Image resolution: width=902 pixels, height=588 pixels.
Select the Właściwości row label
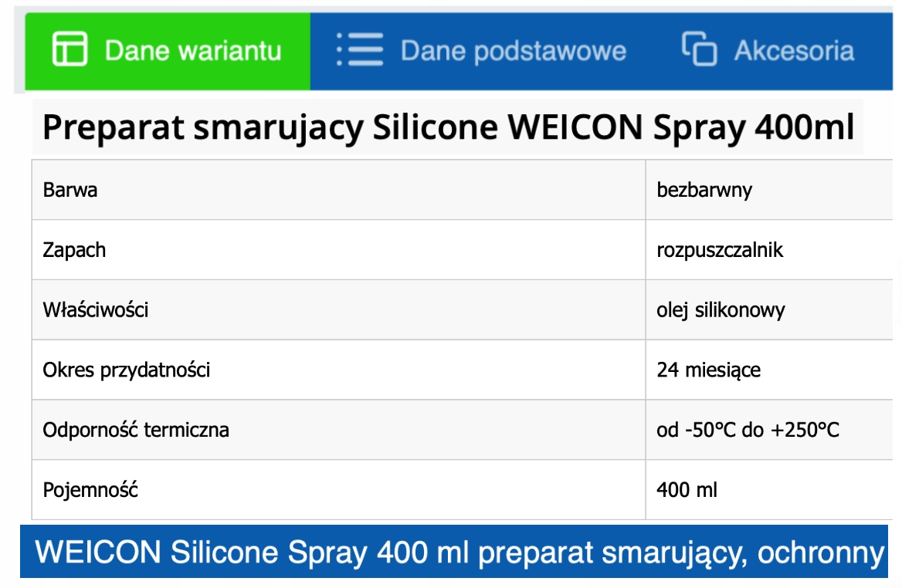point(96,309)
